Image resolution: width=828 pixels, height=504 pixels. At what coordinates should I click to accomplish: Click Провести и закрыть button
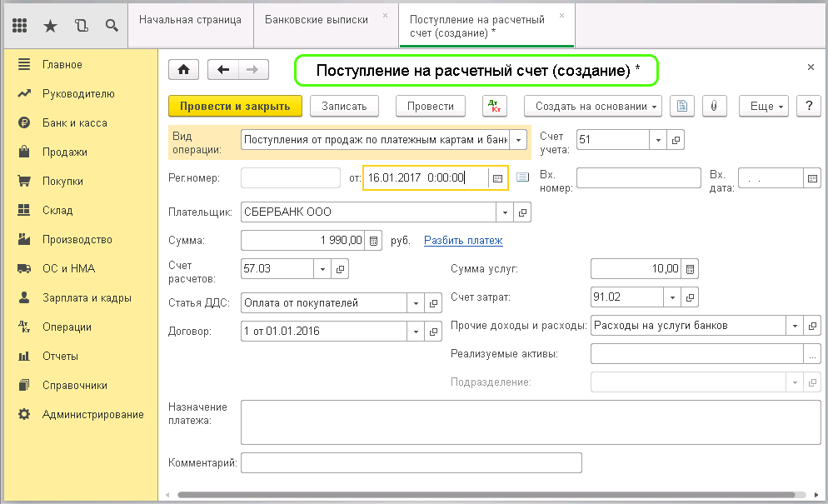(x=235, y=106)
